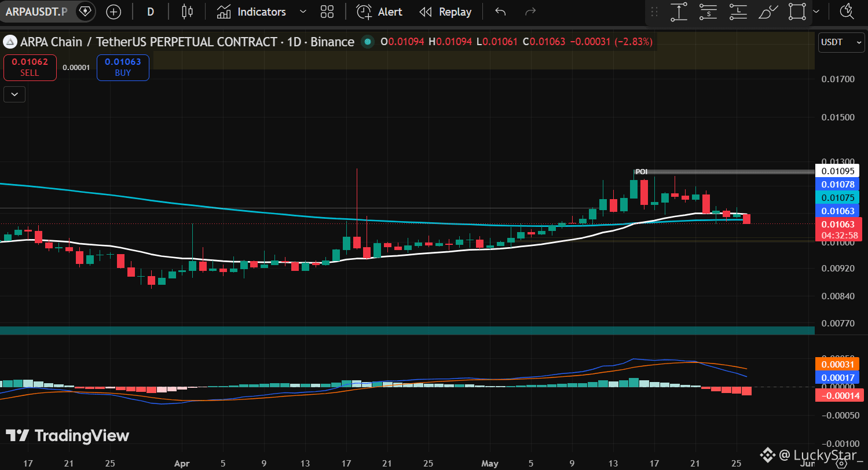Open quick search lightning magnifier
Image resolution: width=868 pixels, height=470 pixels.
pos(846,10)
